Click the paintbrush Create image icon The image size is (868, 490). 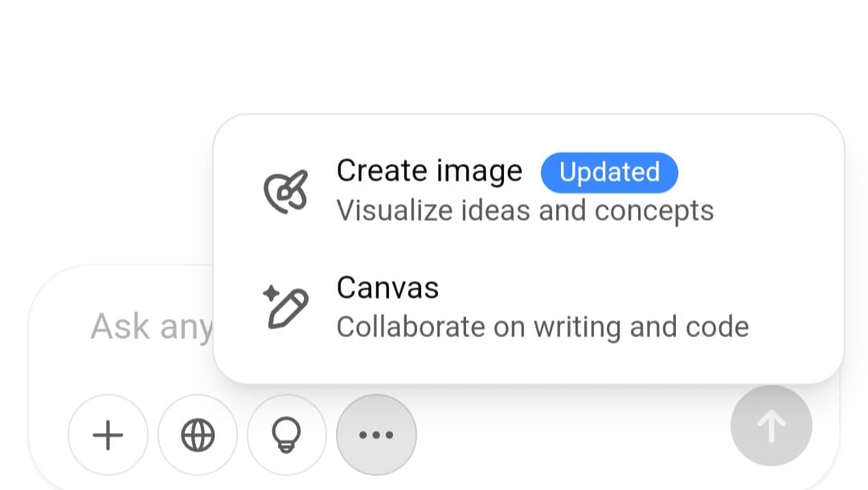[x=286, y=191]
